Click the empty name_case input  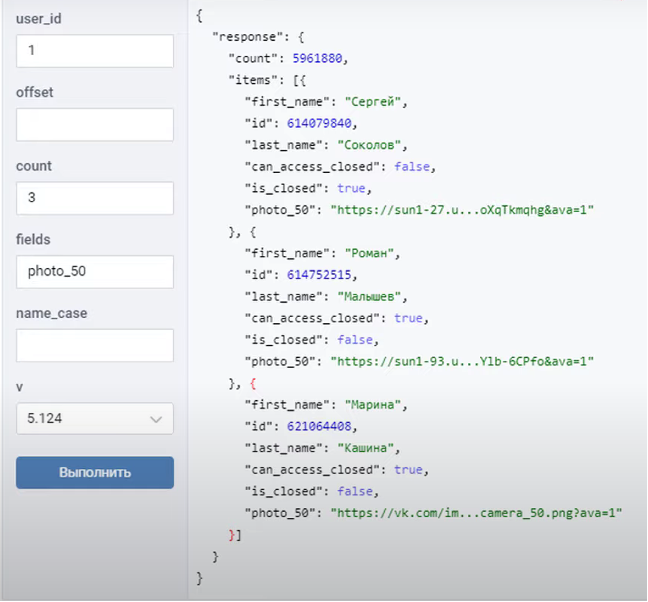pos(95,345)
